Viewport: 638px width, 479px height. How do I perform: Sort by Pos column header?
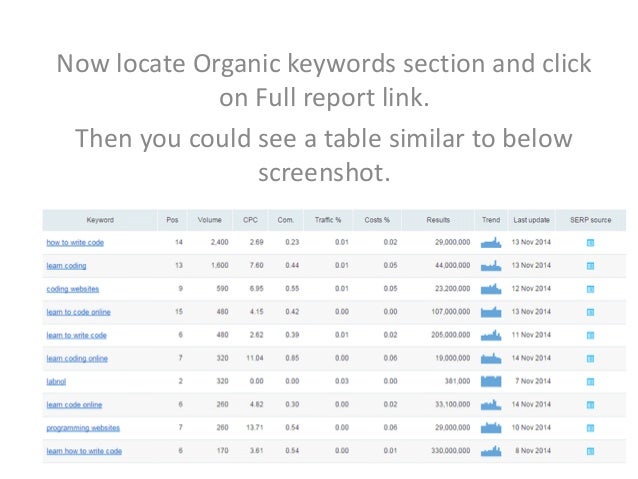click(x=172, y=220)
